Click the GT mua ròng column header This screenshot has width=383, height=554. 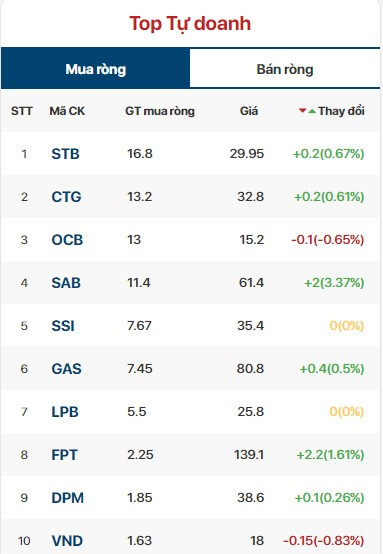click(x=160, y=111)
